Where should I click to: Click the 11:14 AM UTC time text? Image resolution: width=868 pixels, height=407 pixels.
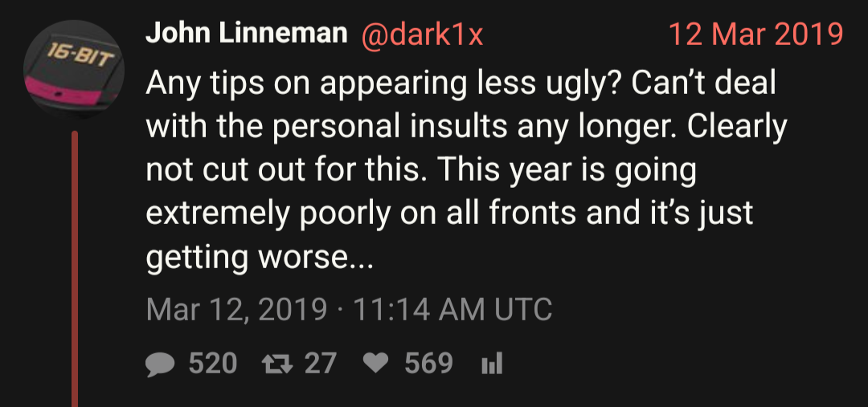pos(451,309)
